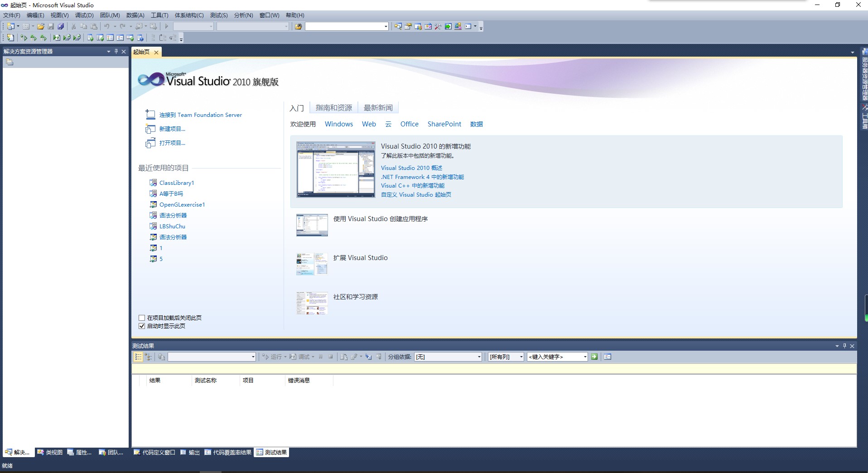Click the column chooser icon in Test Results
This screenshot has height=473, width=868.
608,357
